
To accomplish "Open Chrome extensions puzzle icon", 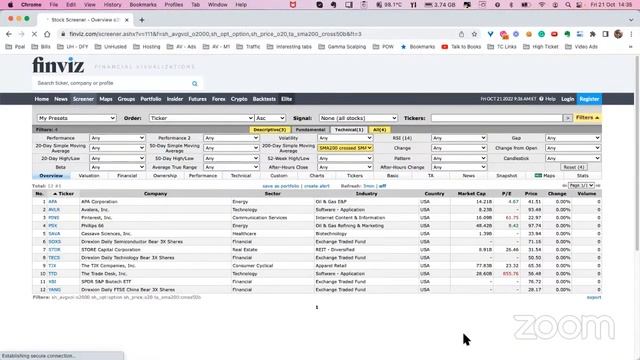I will (x=593, y=34).
